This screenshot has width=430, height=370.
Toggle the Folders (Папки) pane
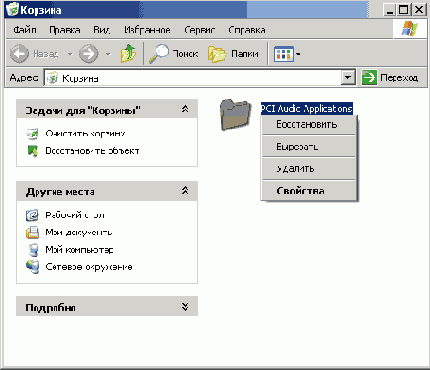coord(233,54)
